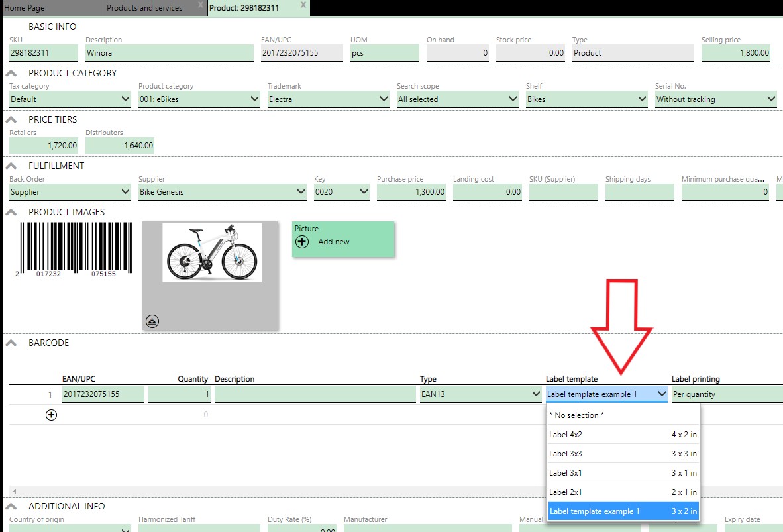Add a new barcode row with plus icon
Screen dimensions: 783x532
tap(51, 415)
